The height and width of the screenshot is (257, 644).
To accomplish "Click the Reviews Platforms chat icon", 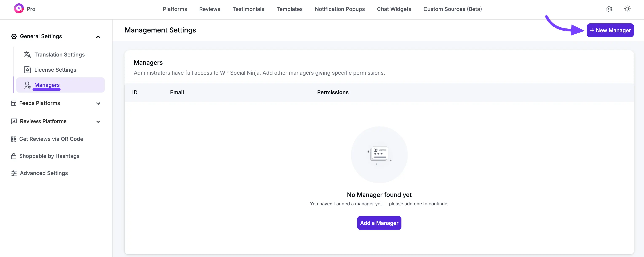I will tap(14, 121).
